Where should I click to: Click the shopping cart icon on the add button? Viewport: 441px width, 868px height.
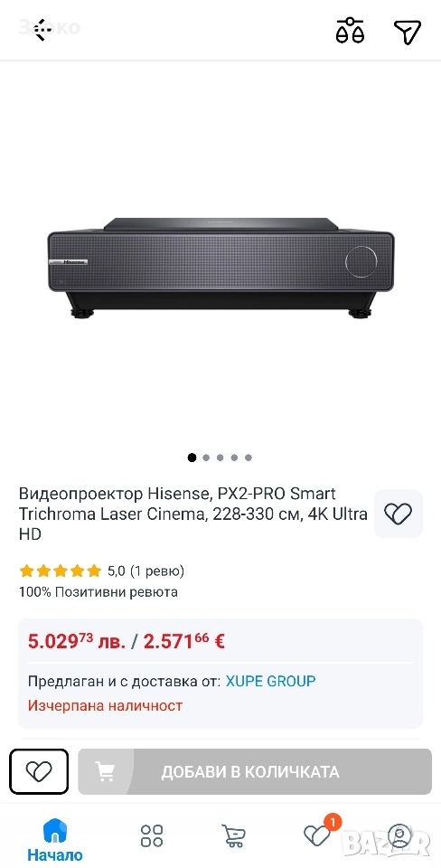[x=105, y=771]
